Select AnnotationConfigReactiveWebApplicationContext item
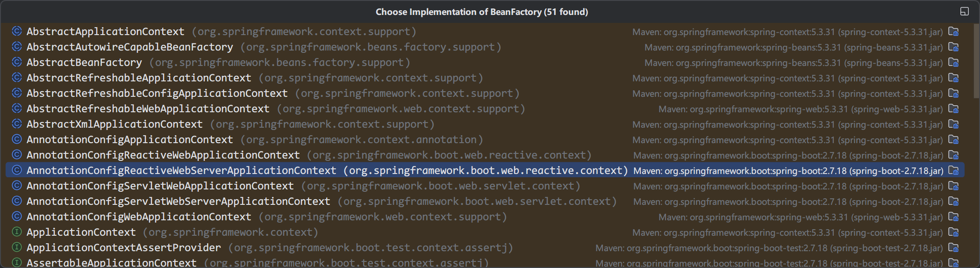Image resolution: width=980 pixels, height=268 pixels. coord(163,155)
